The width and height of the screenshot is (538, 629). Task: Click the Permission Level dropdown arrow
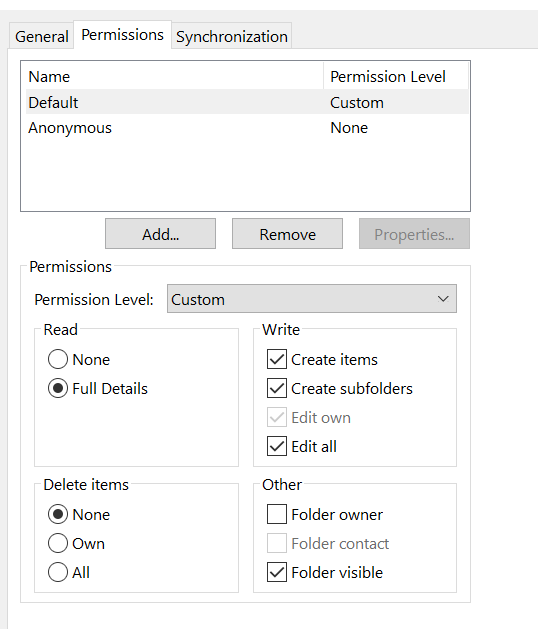tap(443, 299)
